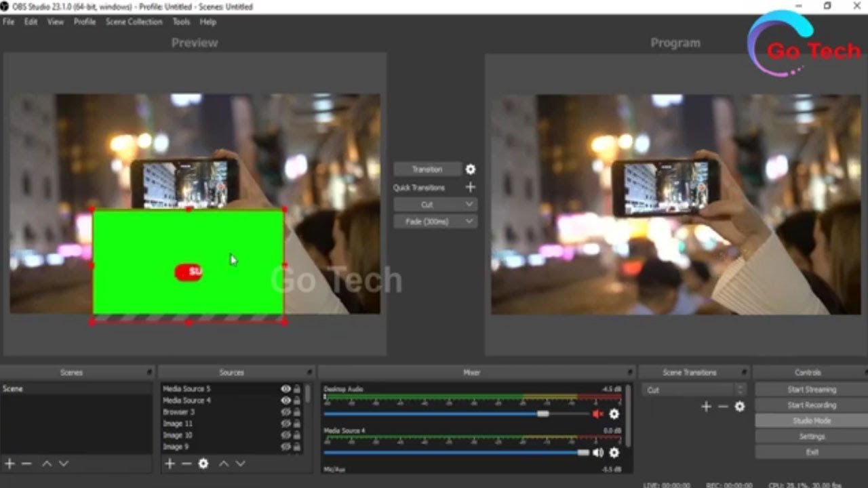Click the Sources list scrollbar
The height and width of the screenshot is (488, 868).
pos(308,394)
